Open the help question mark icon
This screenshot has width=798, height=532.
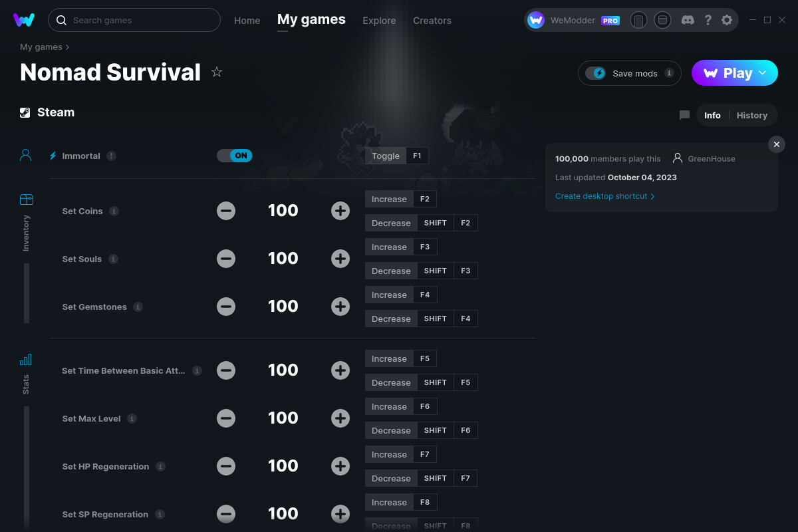click(x=708, y=20)
